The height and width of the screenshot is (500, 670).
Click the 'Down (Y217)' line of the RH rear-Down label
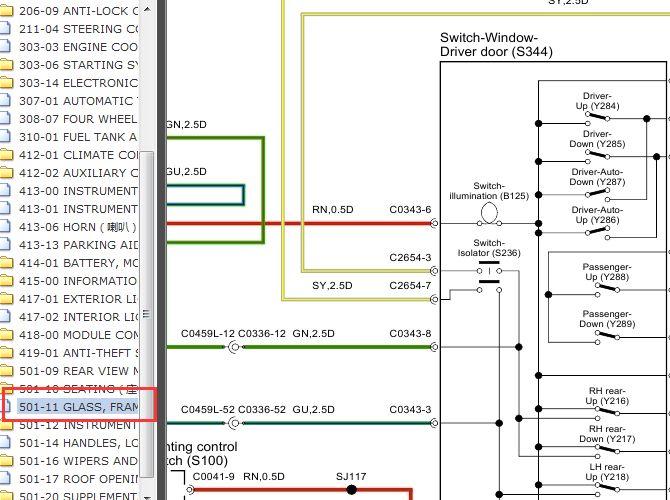click(x=607, y=439)
